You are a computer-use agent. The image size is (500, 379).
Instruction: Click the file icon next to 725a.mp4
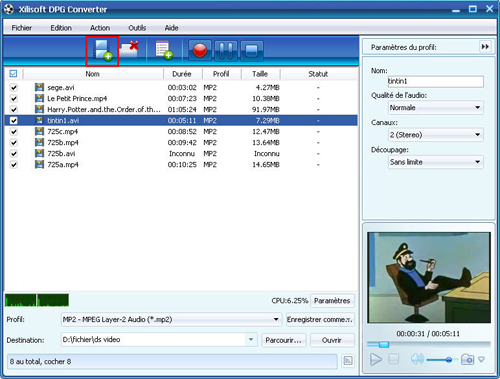click(39, 164)
